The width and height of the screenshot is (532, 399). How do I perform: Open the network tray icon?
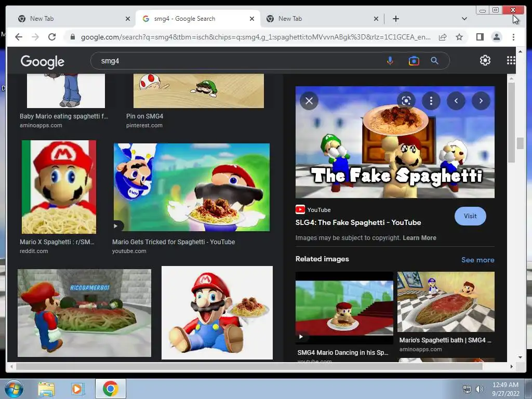(x=467, y=389)
